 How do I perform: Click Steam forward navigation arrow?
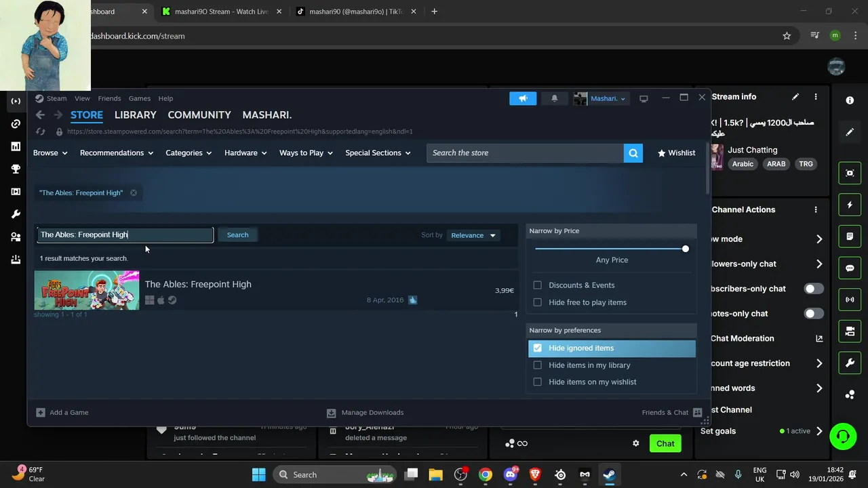click(58, 115)
